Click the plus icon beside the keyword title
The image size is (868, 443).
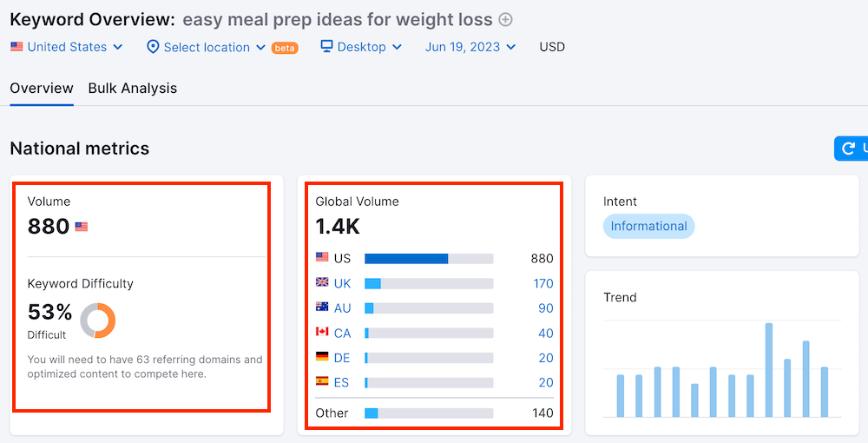(x=506, y=19)
